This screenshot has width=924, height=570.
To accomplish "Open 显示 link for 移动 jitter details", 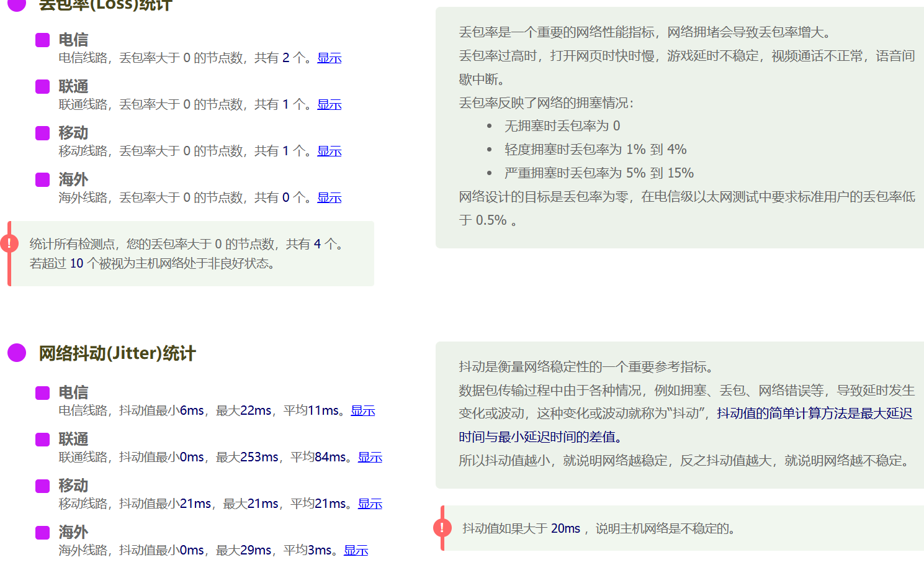I will 369,504.
